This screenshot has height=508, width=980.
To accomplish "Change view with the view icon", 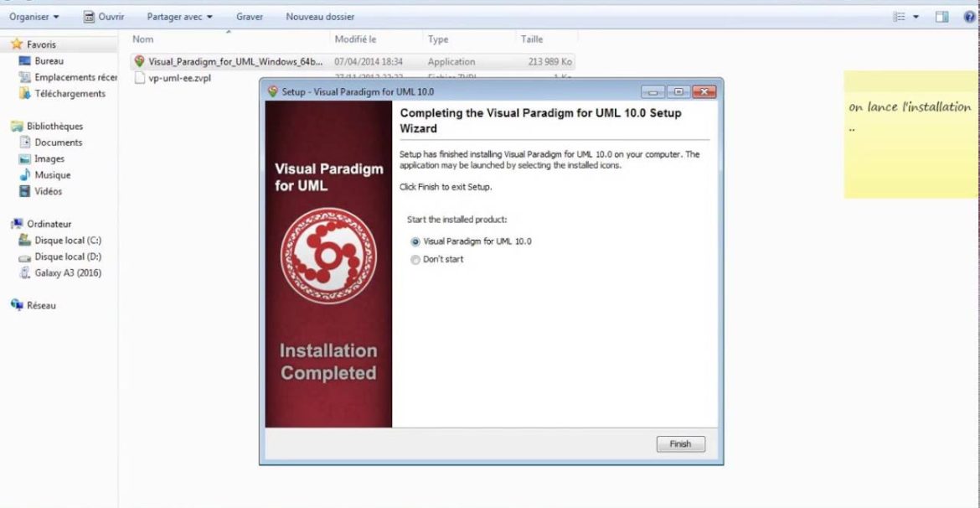I will (x=900, y=17).
